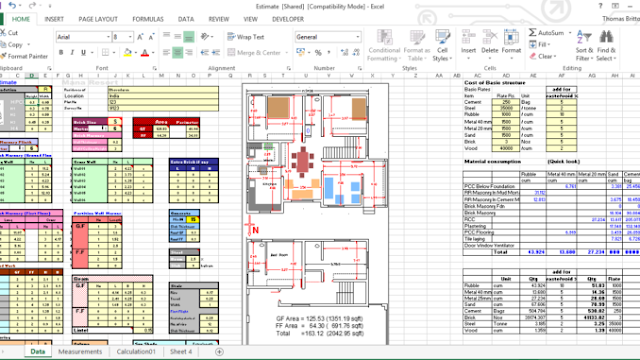Open Format as Table

(x=417, y=46)
